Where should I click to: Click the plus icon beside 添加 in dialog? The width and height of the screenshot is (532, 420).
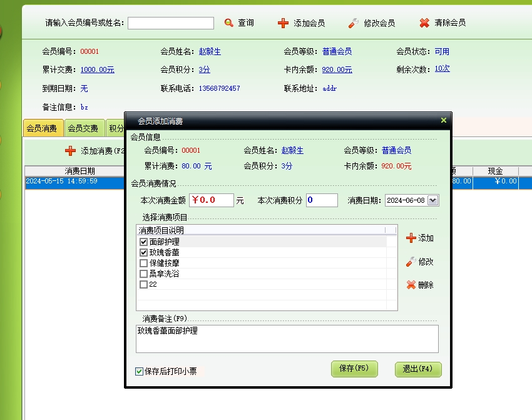click(x=411, y=238)
